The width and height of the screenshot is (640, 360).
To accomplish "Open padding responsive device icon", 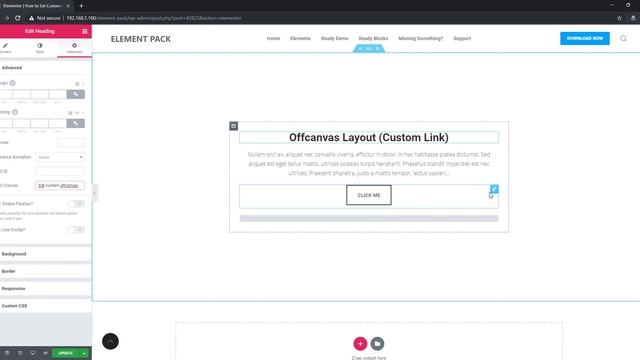I will point(70,113).
